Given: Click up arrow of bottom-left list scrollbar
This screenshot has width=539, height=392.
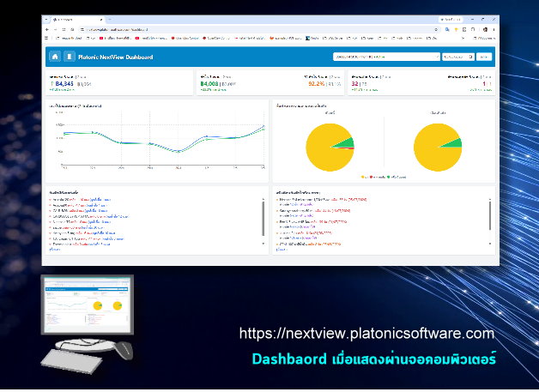Looking at the screenshot, I should pos(263,199).
